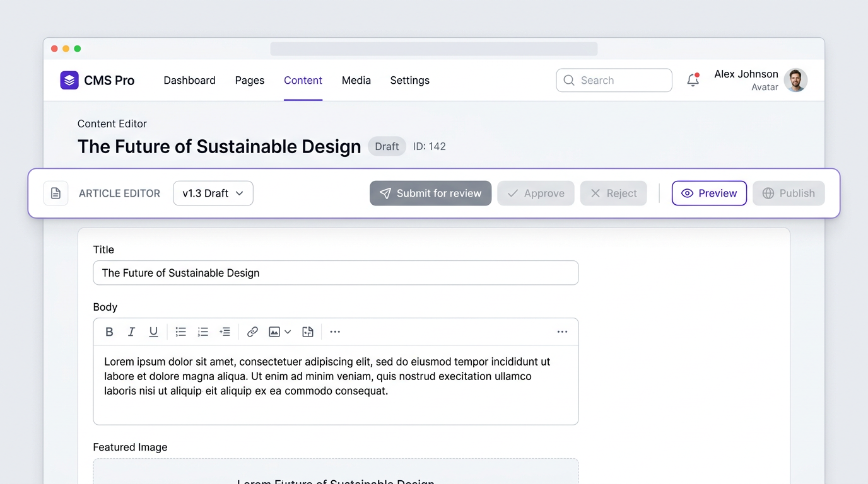Open Alex Johnson's avatar menu
The height and width of the screenshot is (484, 868).
click(795, 80)
